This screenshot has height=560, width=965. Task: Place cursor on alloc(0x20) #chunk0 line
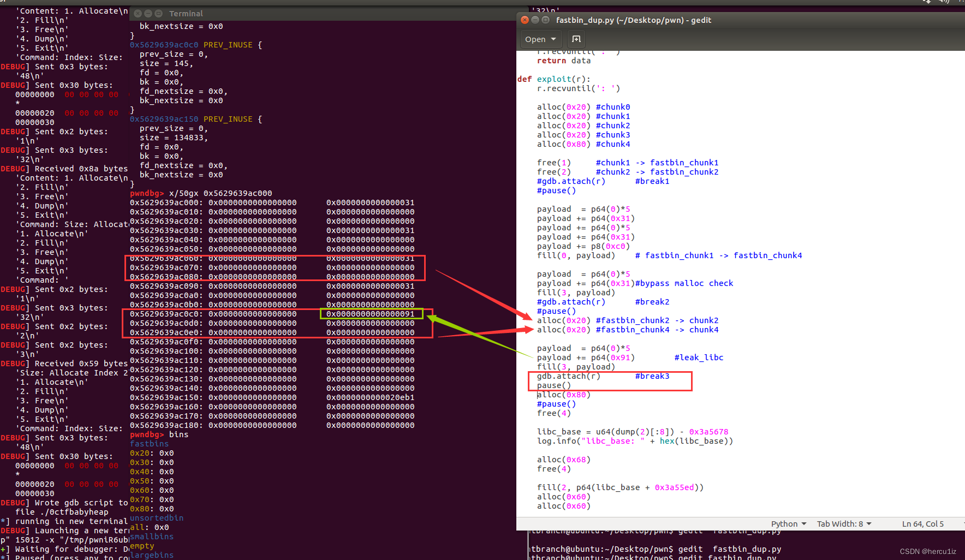pos(583,107)
